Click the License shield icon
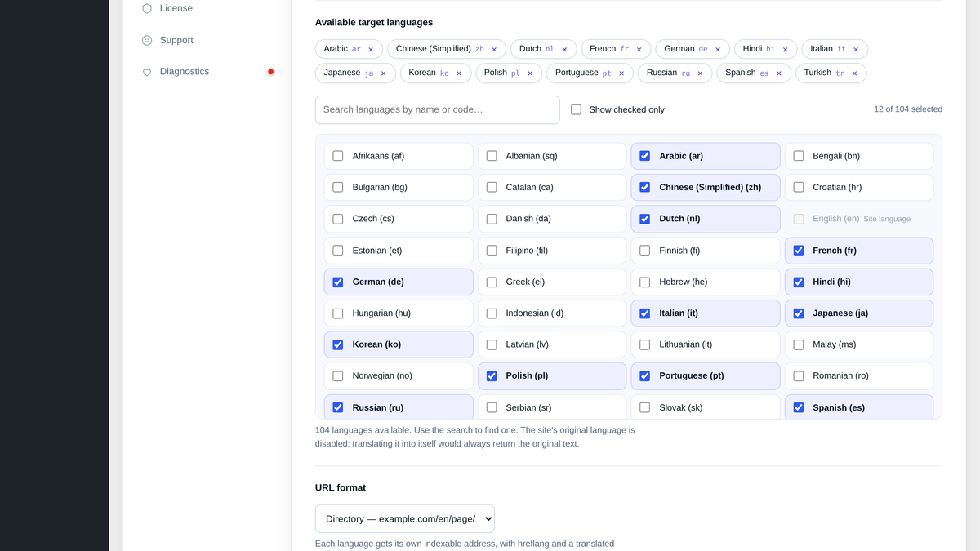The height and width of the screenshot is (551, 980). 147,8
